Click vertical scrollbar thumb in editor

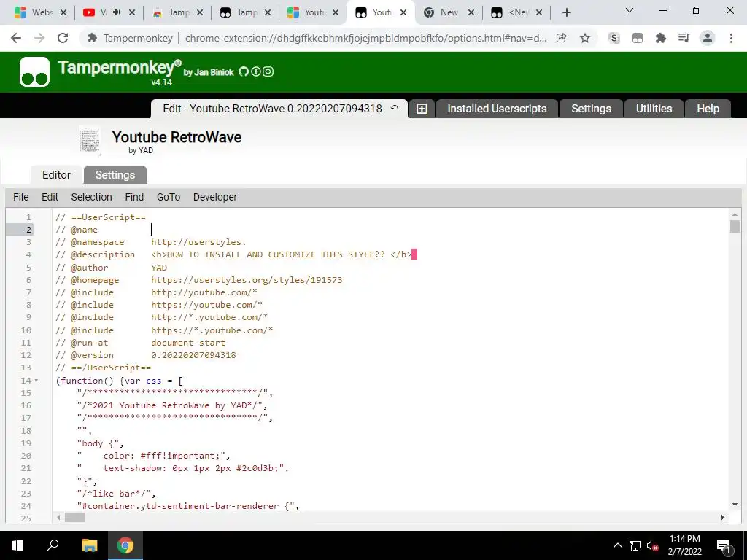[x=735, y=226]
